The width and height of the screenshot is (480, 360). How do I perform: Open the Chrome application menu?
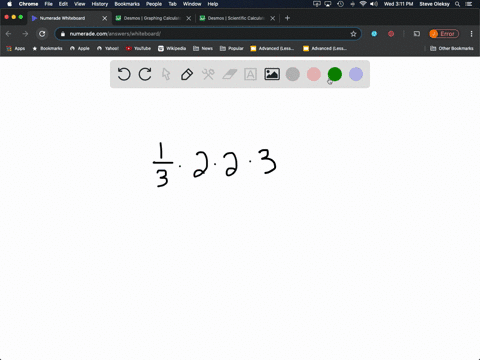tap(28, 4)
